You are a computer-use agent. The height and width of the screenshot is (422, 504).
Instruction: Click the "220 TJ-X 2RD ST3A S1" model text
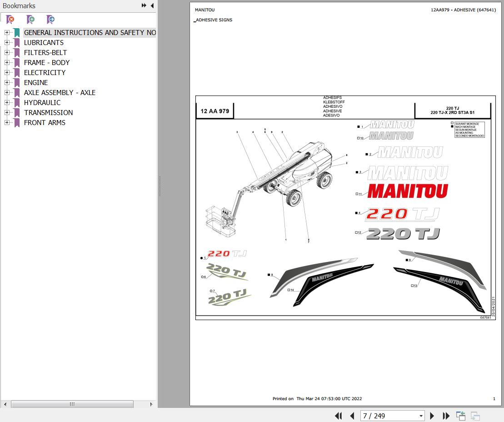coord(452,113)
